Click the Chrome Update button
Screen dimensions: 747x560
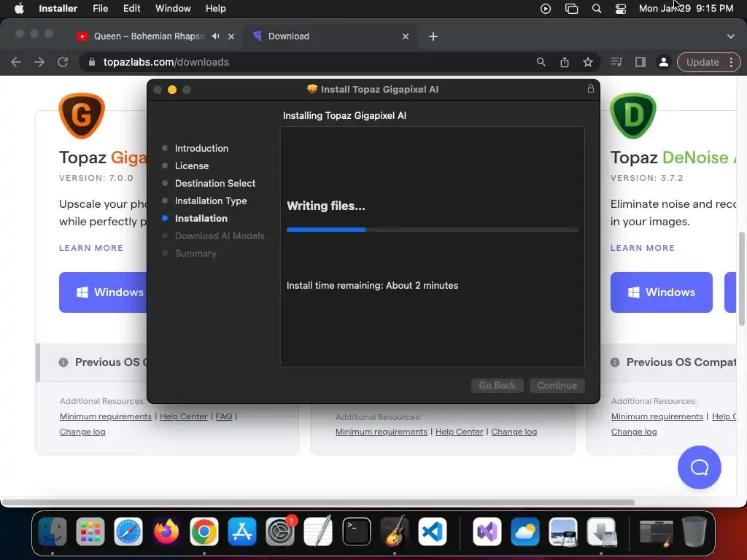(703, 63)
